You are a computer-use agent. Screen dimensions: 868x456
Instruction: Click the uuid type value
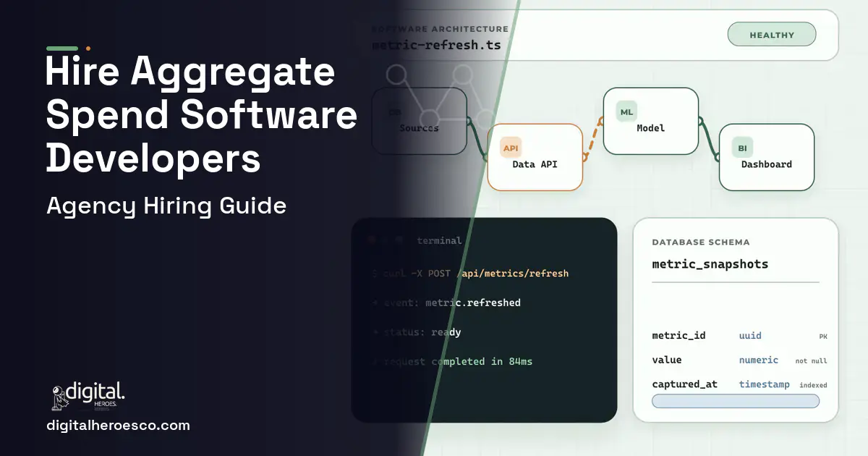[750, 336]
